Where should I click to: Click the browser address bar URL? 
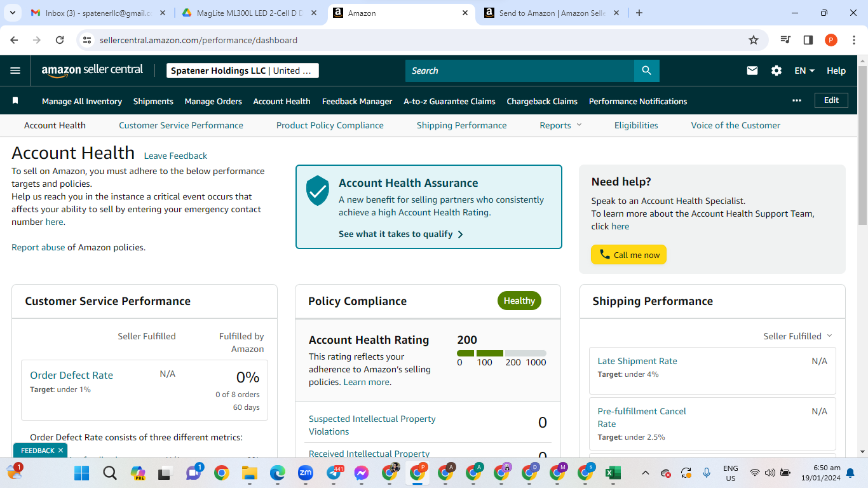click(198, 40)
